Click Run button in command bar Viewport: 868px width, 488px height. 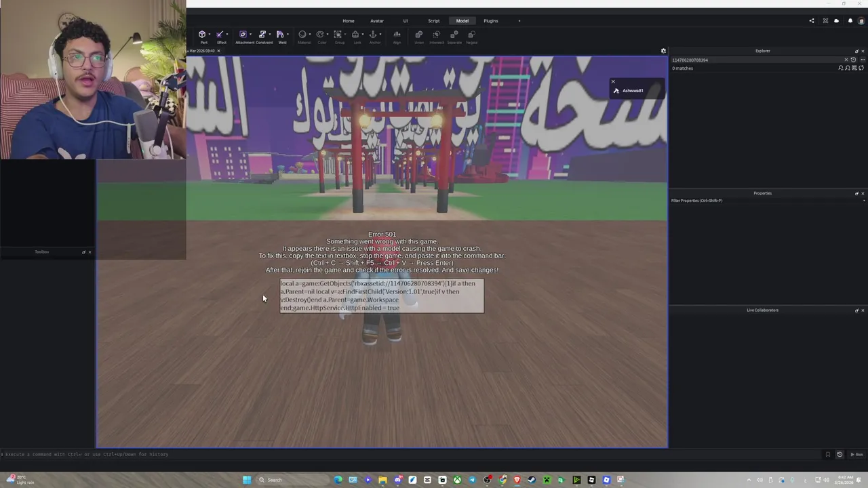point(857,455)
